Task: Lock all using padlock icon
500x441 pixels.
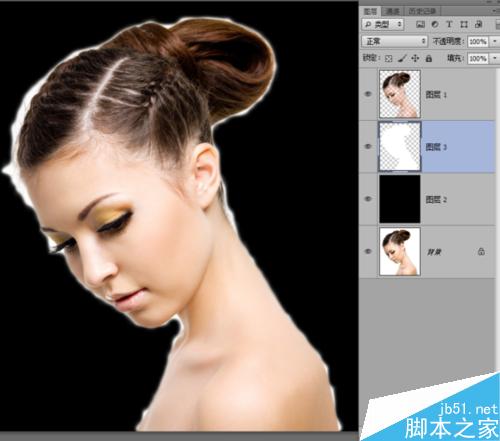Action: pyautogui.click(x=429, y=59)
